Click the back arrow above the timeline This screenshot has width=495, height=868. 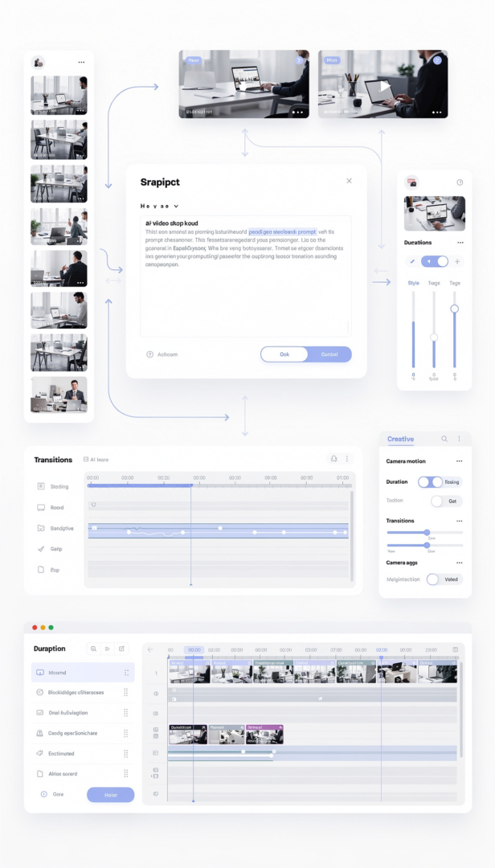(150, 649)
